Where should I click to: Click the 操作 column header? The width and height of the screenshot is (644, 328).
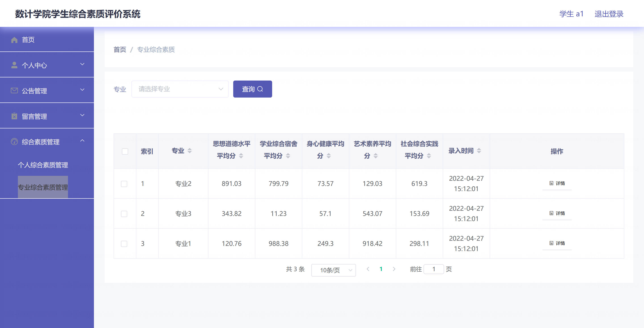pyautogui.click(x=557, y=151)
